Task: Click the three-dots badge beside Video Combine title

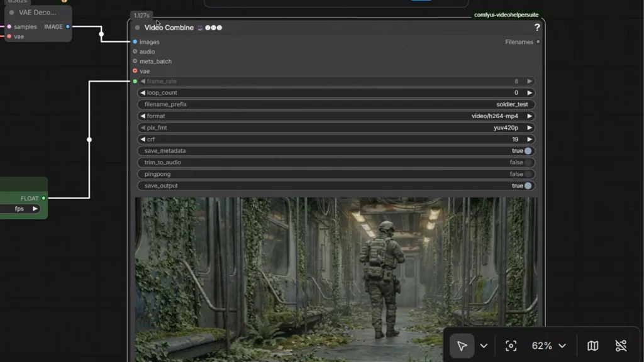Action: pos(214,28)
